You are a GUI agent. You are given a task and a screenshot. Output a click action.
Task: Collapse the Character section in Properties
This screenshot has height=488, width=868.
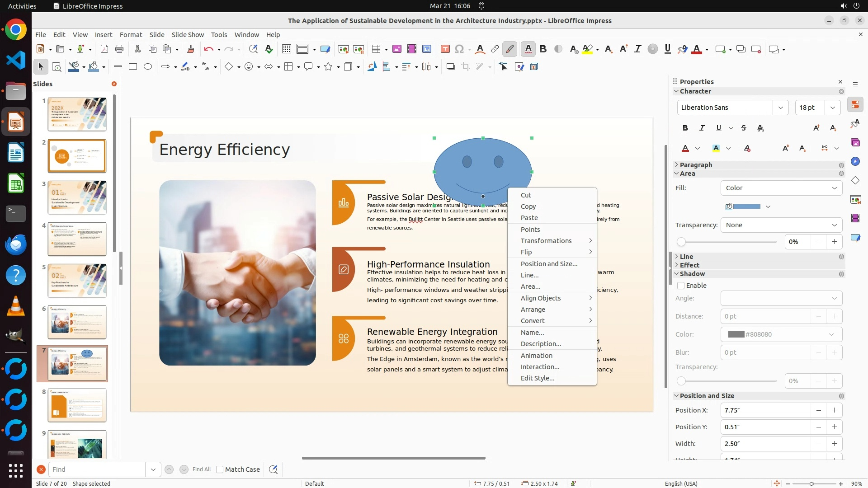(695, 91)
